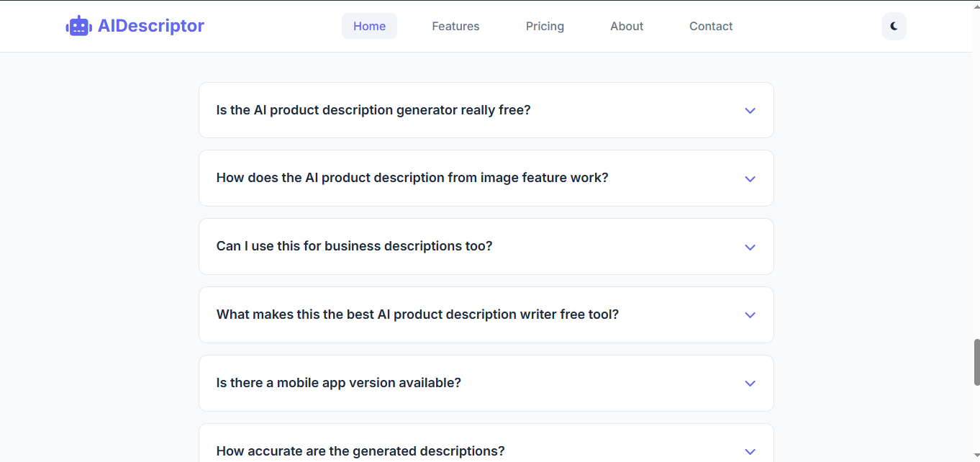This screenshot has height=462, width=980.
Task: Open the Pricing page link
Action: click(545, 26)
